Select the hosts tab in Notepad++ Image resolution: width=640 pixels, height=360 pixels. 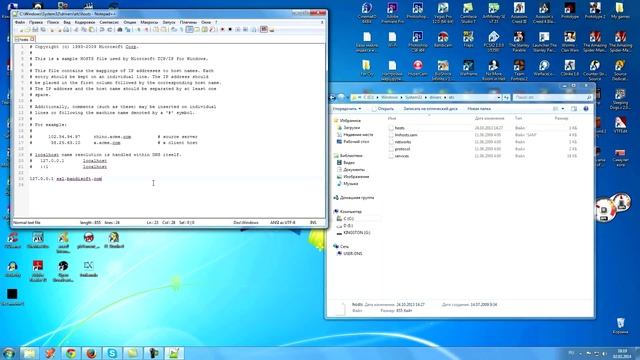tap(24, 39)
